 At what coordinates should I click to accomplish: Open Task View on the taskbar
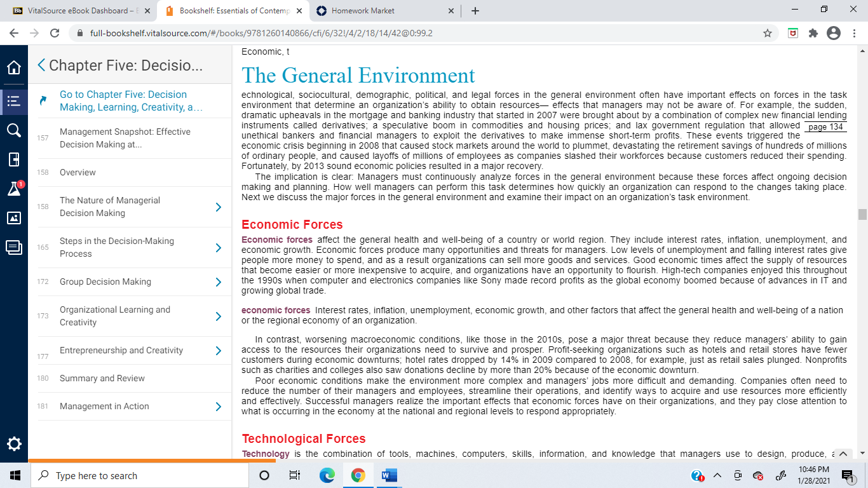pyautogui.click(x=295, y=475)
